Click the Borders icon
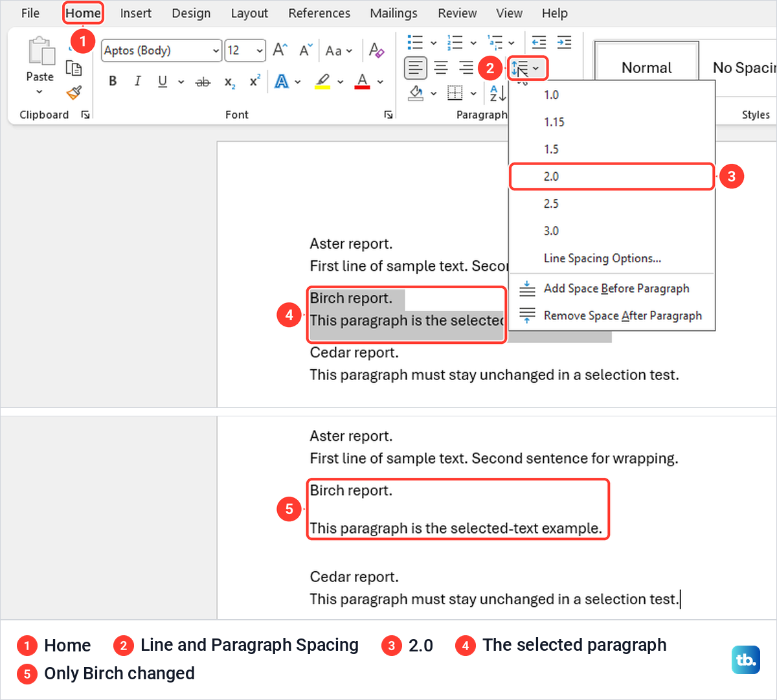 point(455,93)
